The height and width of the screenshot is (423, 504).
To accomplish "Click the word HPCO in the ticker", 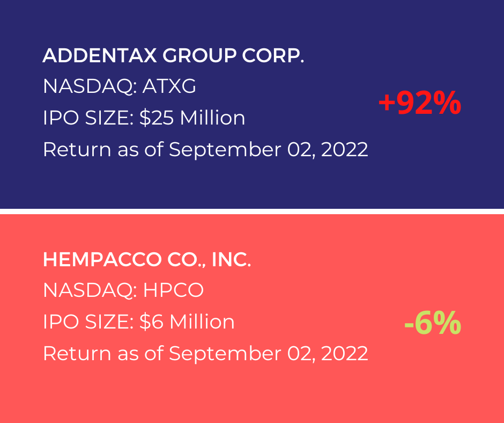I will pyautogui.click(x=173, y=290).
